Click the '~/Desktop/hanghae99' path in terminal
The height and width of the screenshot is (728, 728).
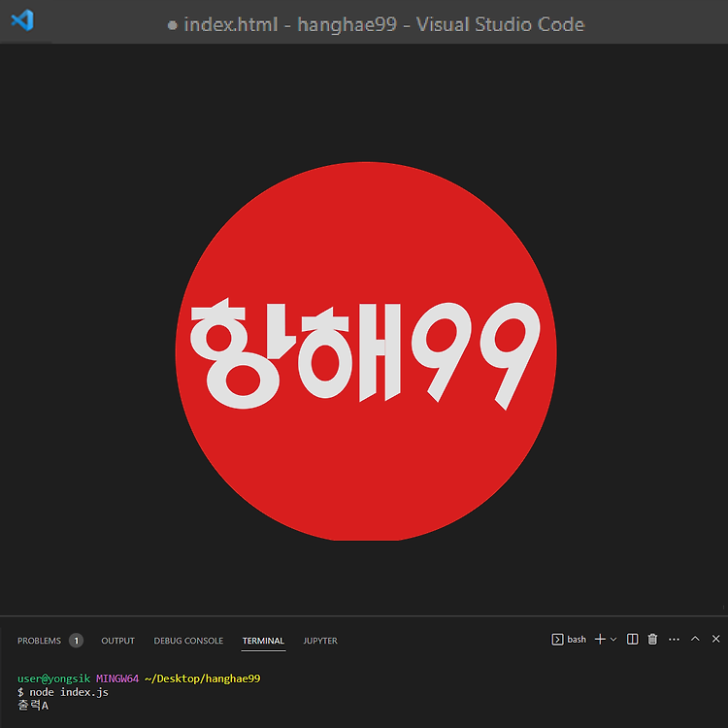pos(203,678)
